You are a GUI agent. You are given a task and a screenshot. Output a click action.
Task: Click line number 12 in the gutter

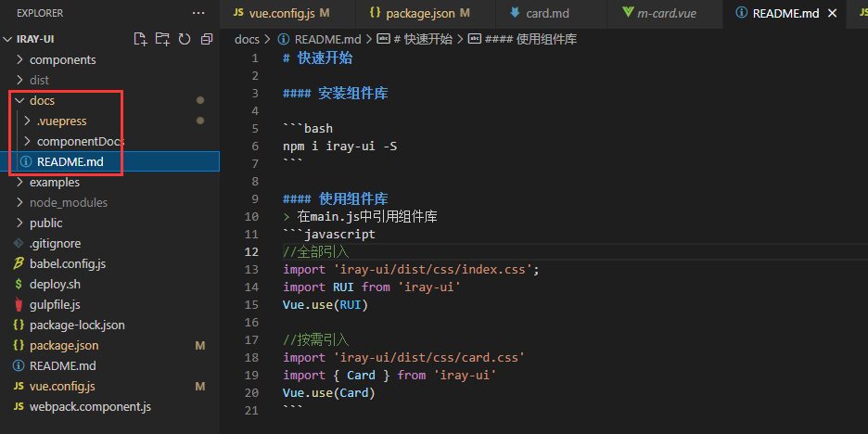click(251, 252)
